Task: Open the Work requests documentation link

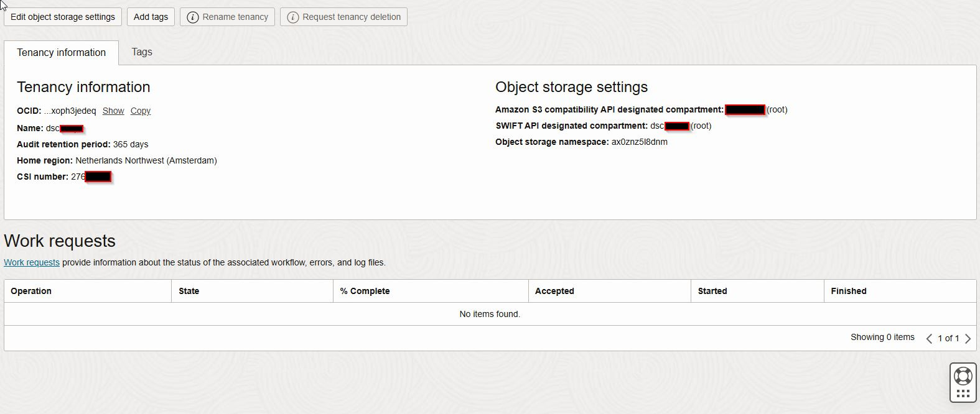Action: [x=32, y=262]
